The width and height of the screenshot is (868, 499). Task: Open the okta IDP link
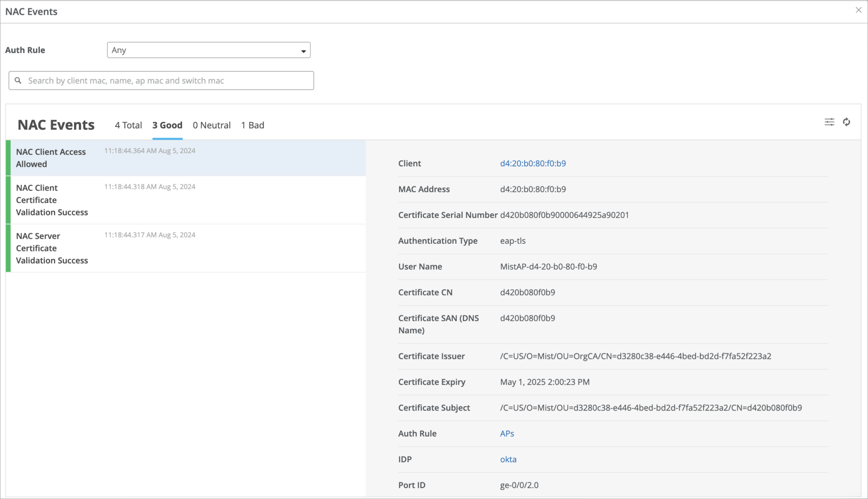(x=508, y=459)
